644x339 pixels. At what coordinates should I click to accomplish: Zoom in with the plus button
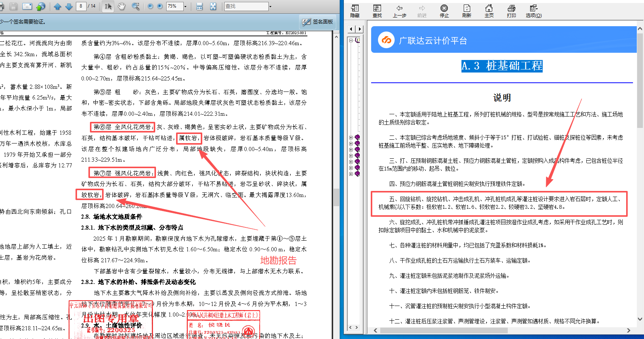click(x=160, y=6)
